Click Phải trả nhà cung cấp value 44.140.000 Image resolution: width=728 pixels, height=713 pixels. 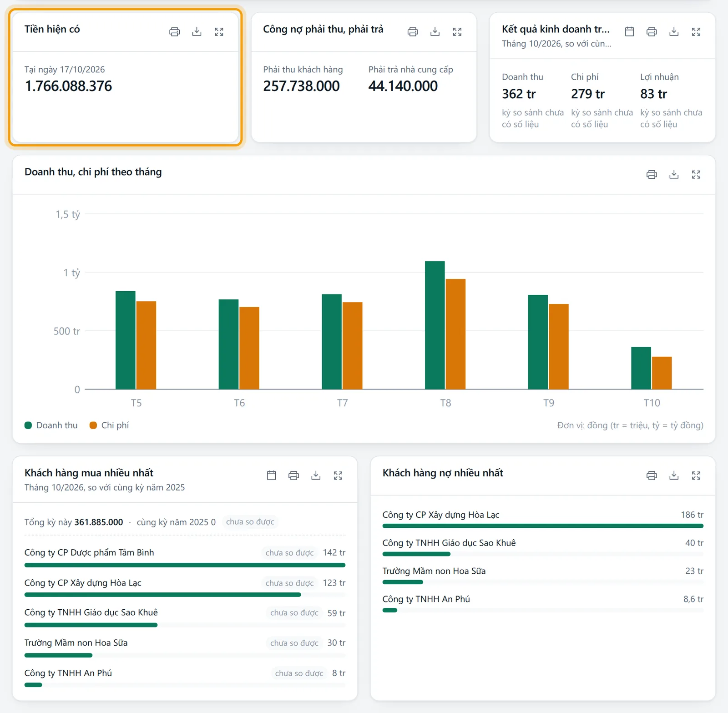403,86
